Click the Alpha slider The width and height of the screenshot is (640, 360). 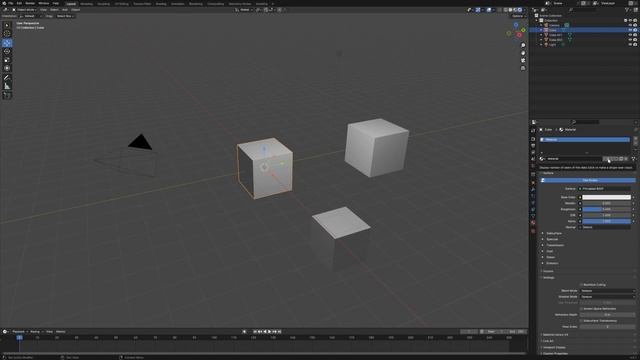(x=607, y=221)
